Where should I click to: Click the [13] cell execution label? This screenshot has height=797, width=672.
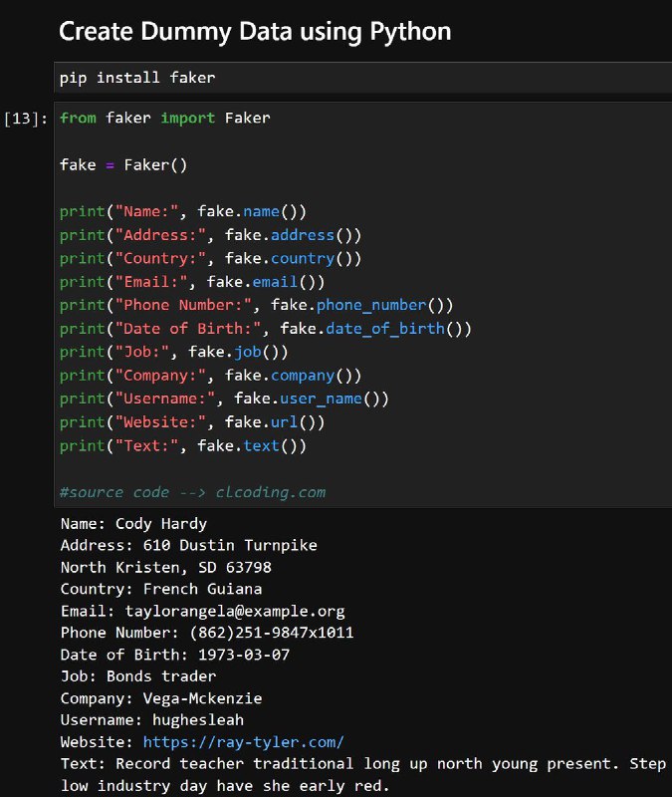click(x=26, y=119)
